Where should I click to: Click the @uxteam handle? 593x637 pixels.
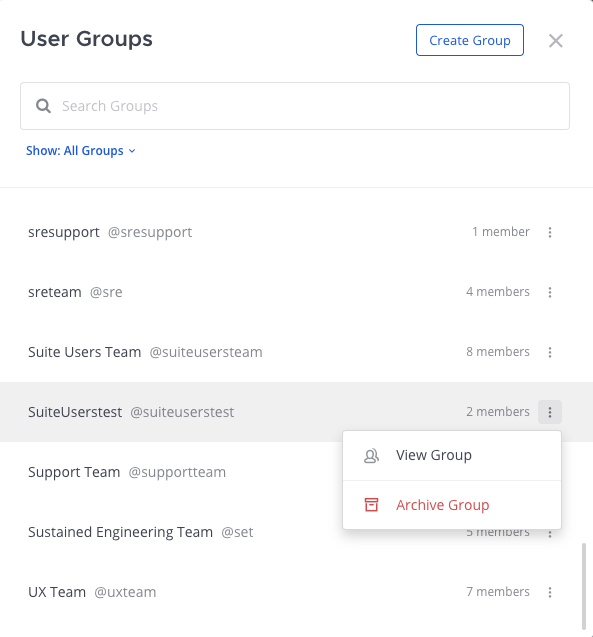click(x=125, y=592)
